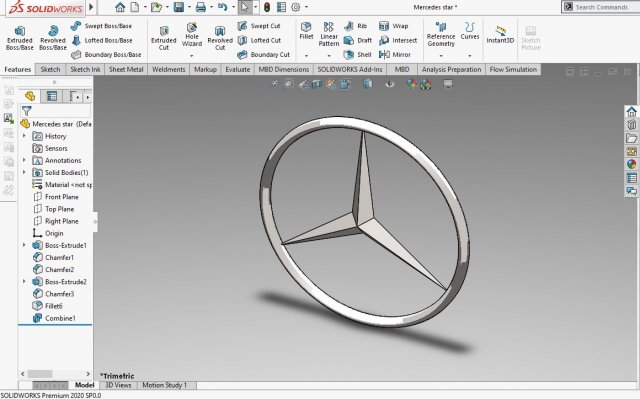The height and width of the screenshot is (399, 640).
Task: Expand the Linear Pattern dropdown arrow
Action: tap(329, 55)
